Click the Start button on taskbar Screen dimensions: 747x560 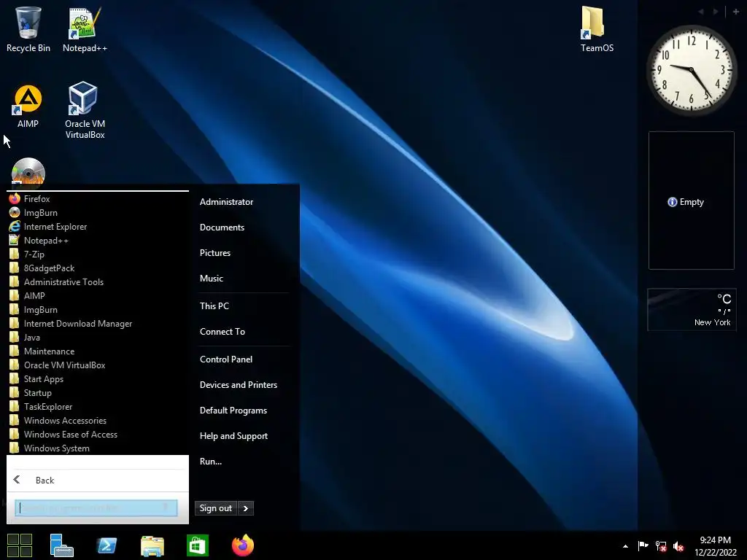(20, 545)
